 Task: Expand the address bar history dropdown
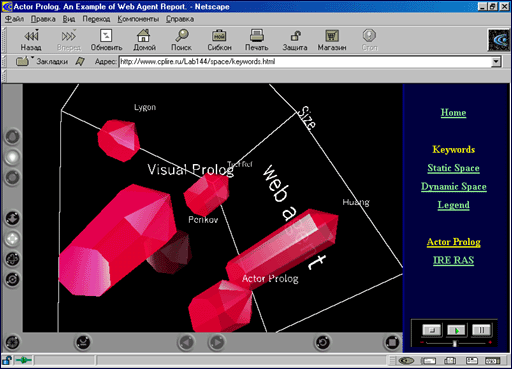coord(496,61)
